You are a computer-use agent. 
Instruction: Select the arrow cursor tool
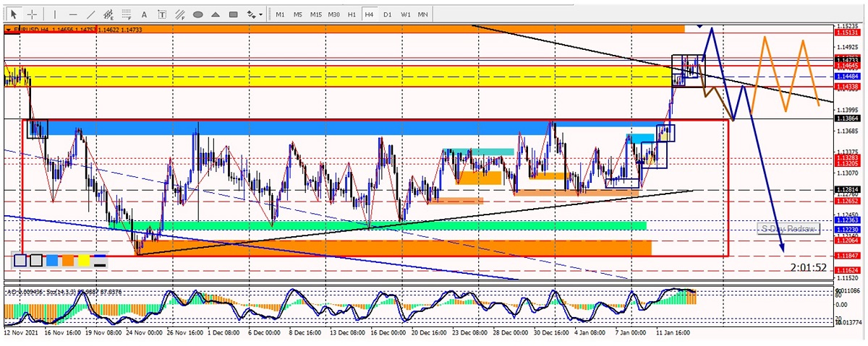(14, 14)
